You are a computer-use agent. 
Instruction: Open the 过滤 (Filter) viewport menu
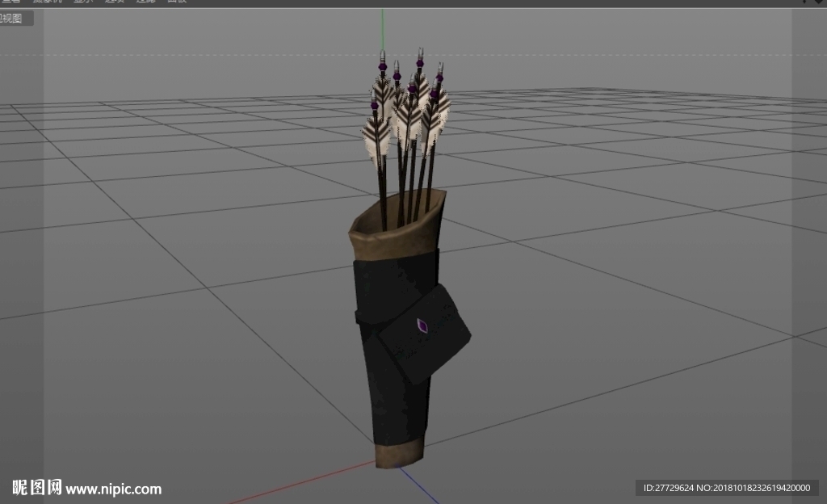[145, 1]
